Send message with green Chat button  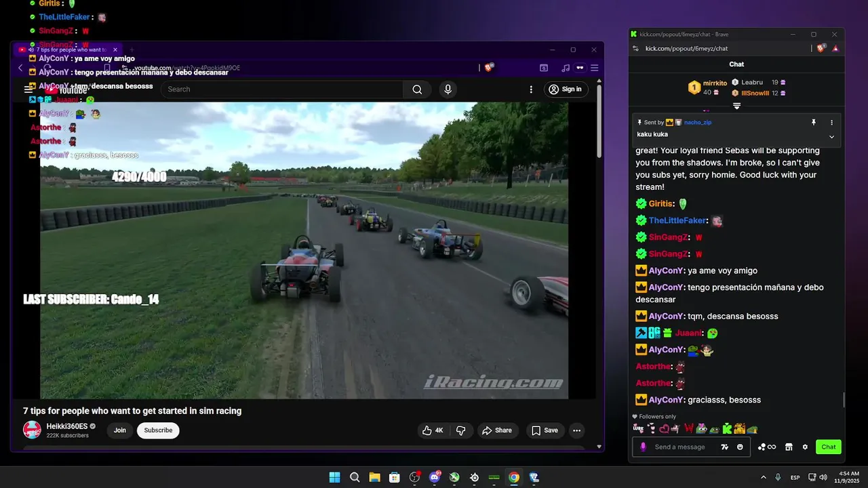coord(829,447)
